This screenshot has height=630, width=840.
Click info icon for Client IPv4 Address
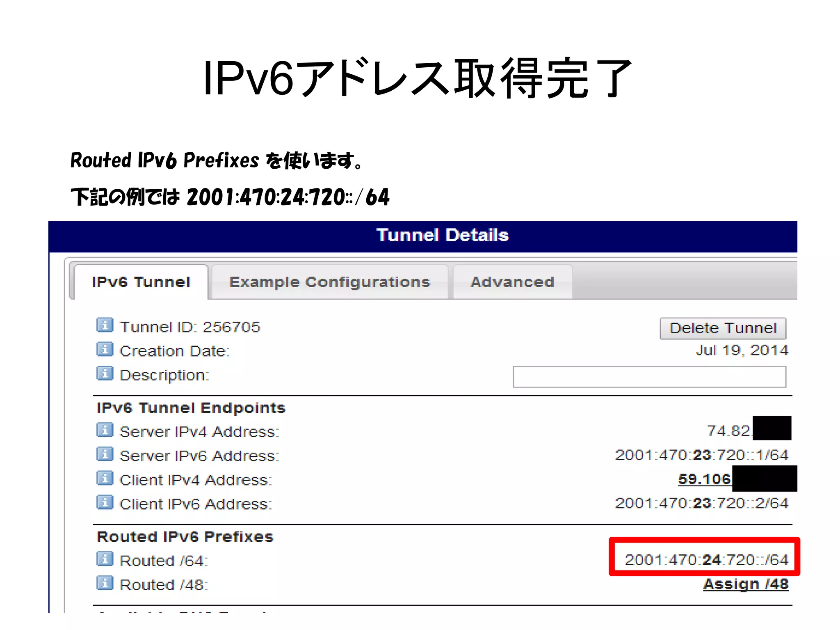click(x=105, y=478)
